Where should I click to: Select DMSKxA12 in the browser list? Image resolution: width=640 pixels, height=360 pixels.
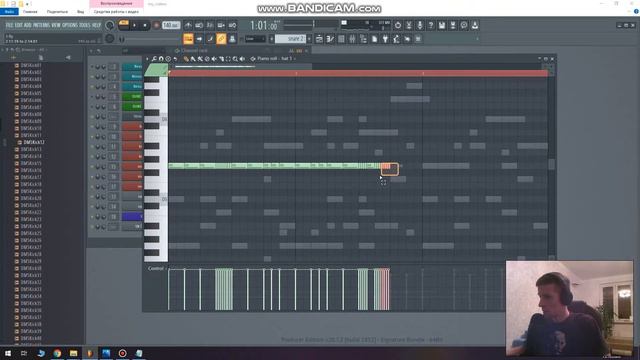(33, 142)
